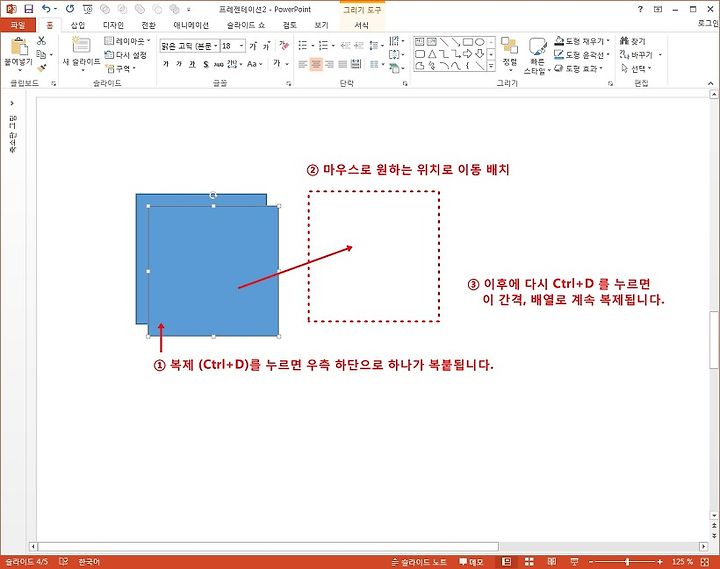The image size is (720, 569).
Task: Toggle Slide Notes (슬라이드 노트) pane
Action: coord(419,561)
